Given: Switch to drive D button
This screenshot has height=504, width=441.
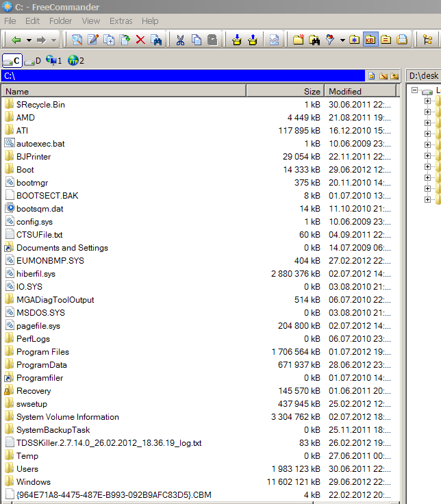Looking at the screenshot, I should [32, 61].
